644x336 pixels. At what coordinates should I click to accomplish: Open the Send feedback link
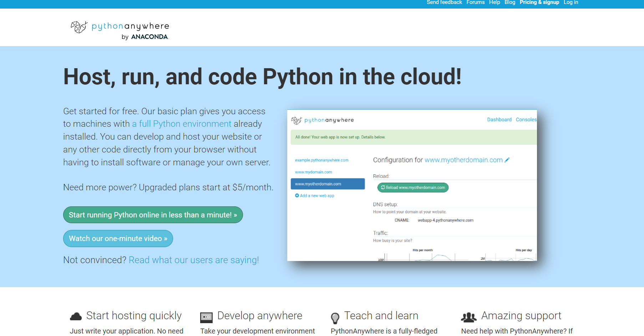pos(444,2)
